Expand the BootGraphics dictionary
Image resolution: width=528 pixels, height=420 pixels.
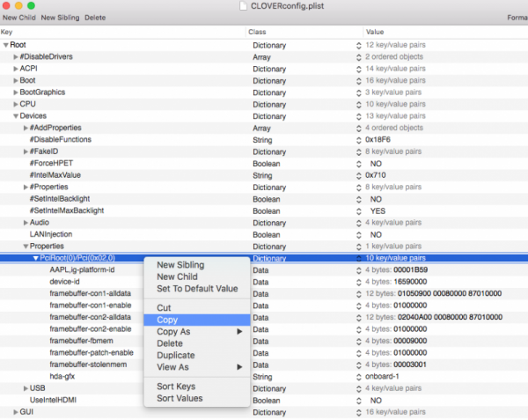16,92
